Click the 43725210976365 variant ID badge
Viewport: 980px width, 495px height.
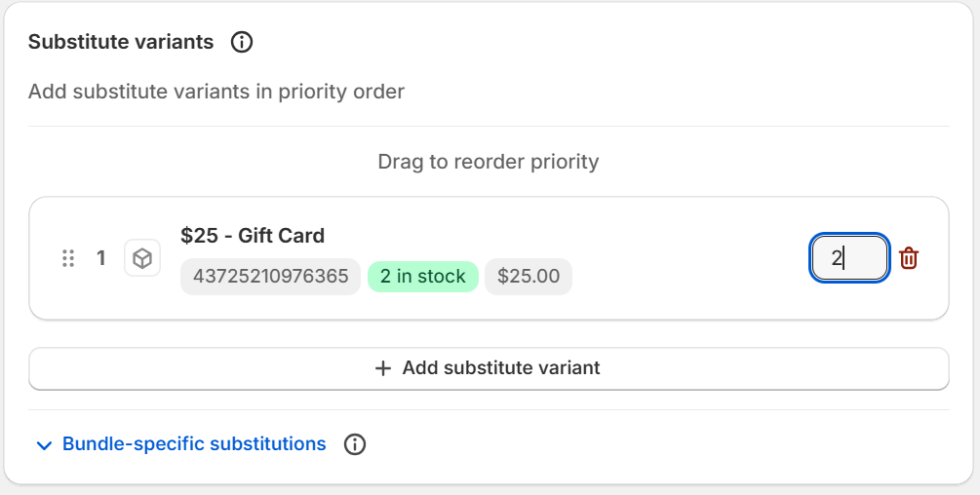[270, 277]
